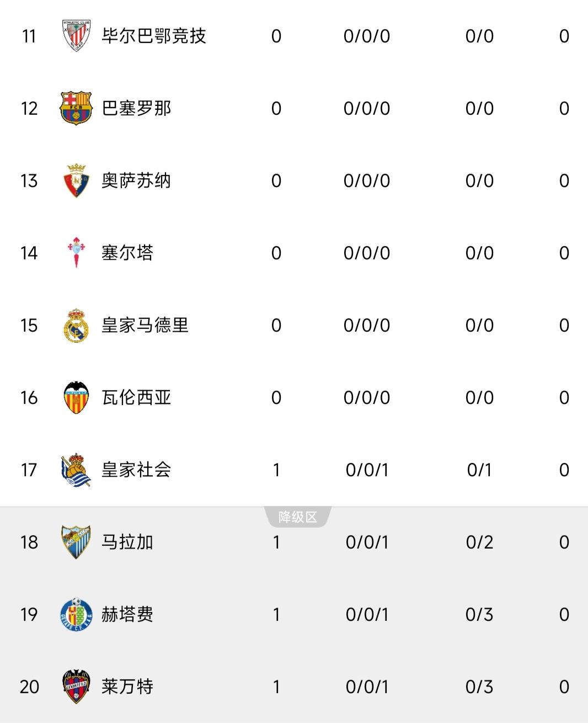
Task: Open the Málaga club badge
Action: [x=76, y=542]
